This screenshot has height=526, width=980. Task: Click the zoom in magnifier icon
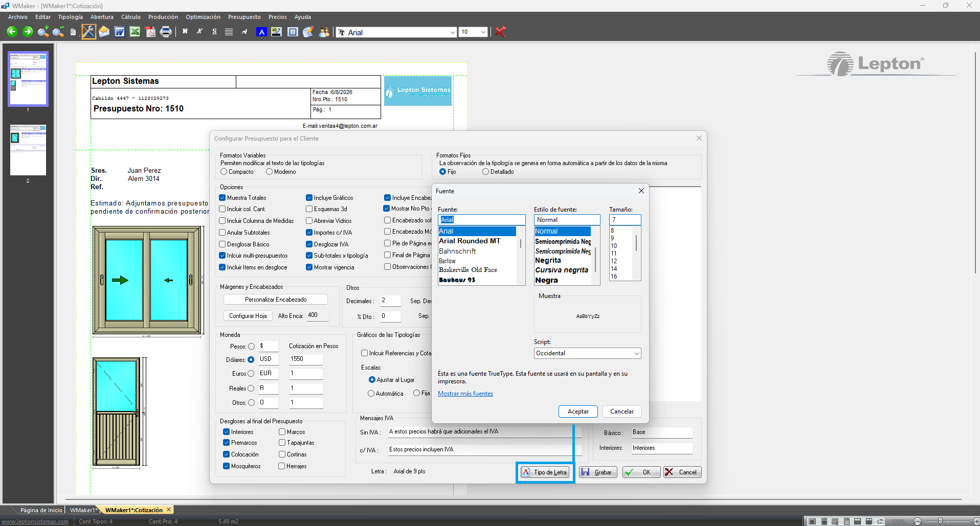(x=43, y=32)
